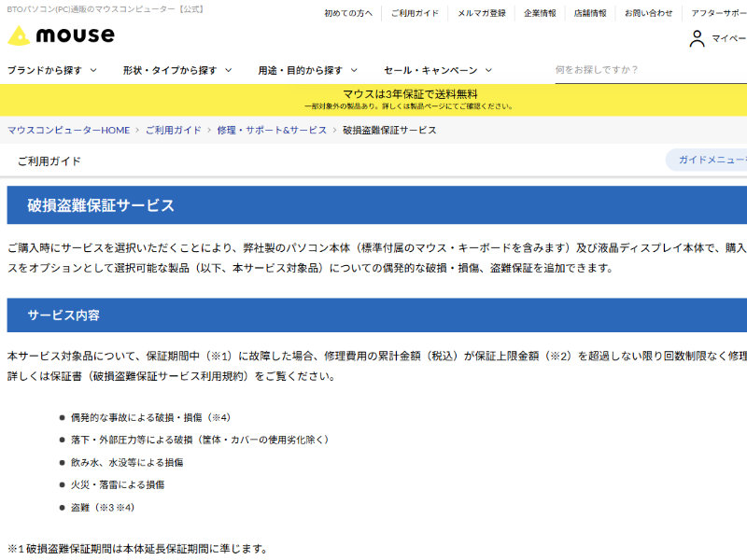The image size is (747, 560).
Task: Open the ガイドメニュー button
Action: (x=710, y=160)
